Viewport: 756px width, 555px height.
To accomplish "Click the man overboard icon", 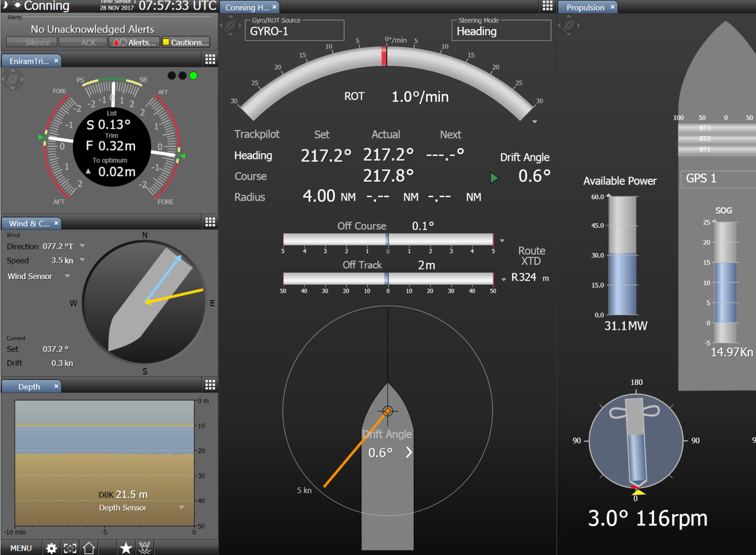I will click(145, 547).
